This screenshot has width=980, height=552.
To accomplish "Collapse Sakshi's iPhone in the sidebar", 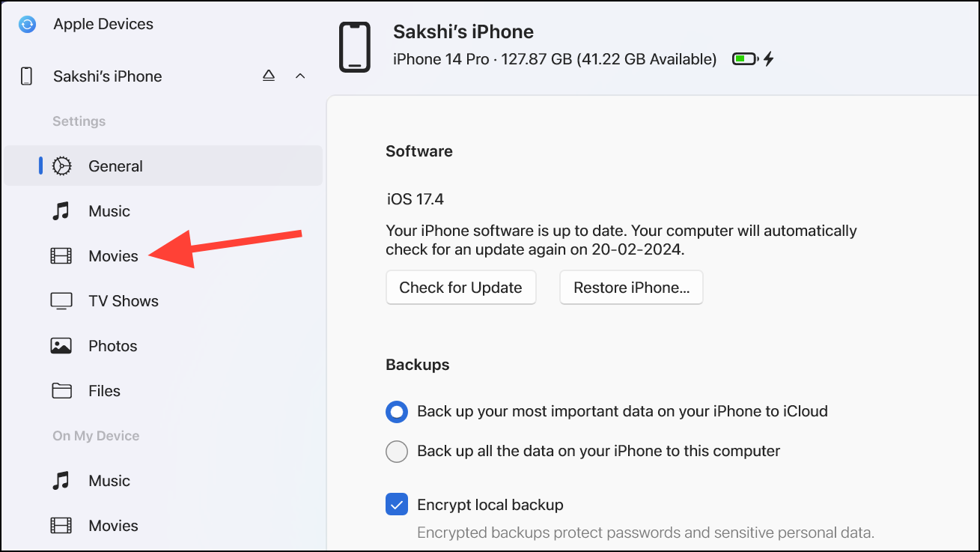I will click(300, 76).
